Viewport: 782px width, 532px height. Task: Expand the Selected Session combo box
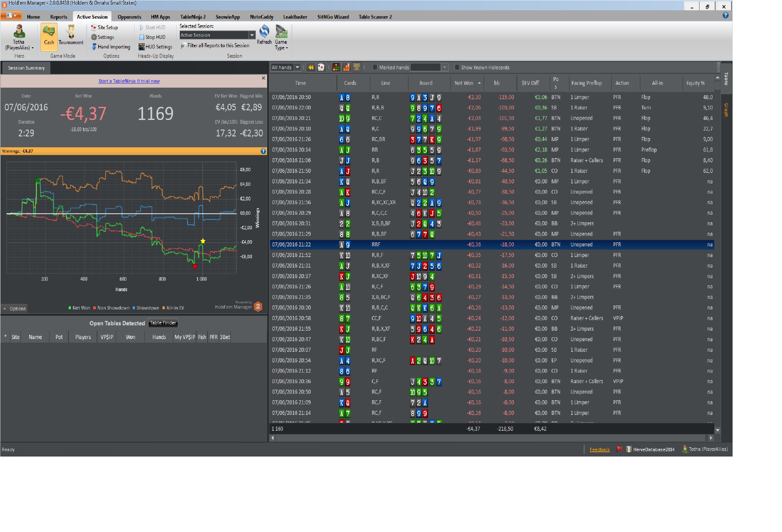(x=252, y=35)
